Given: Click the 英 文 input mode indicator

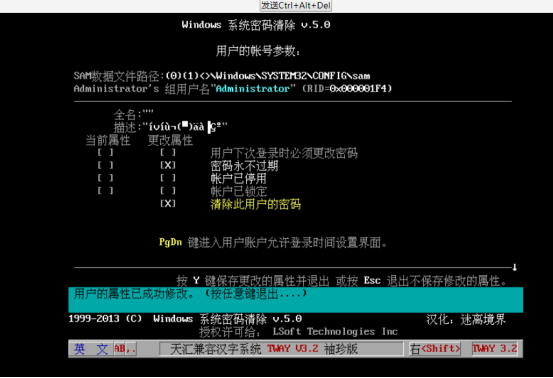Looking at the screenshot, I should pos(91,349).
